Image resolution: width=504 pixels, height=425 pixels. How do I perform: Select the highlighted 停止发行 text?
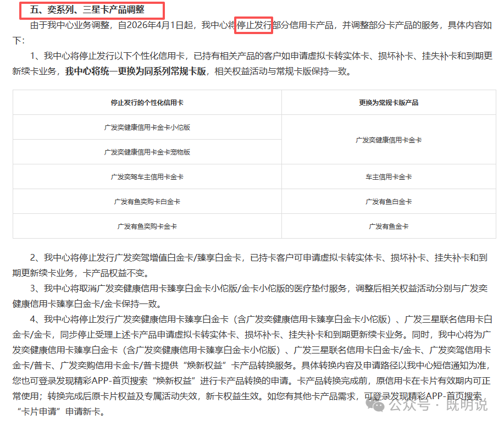click(253, 24)
